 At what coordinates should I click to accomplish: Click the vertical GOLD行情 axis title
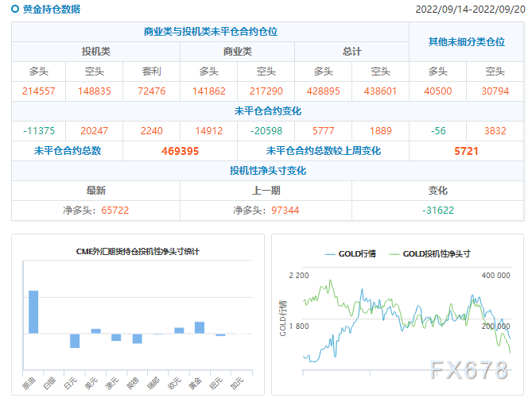[283, 318]
